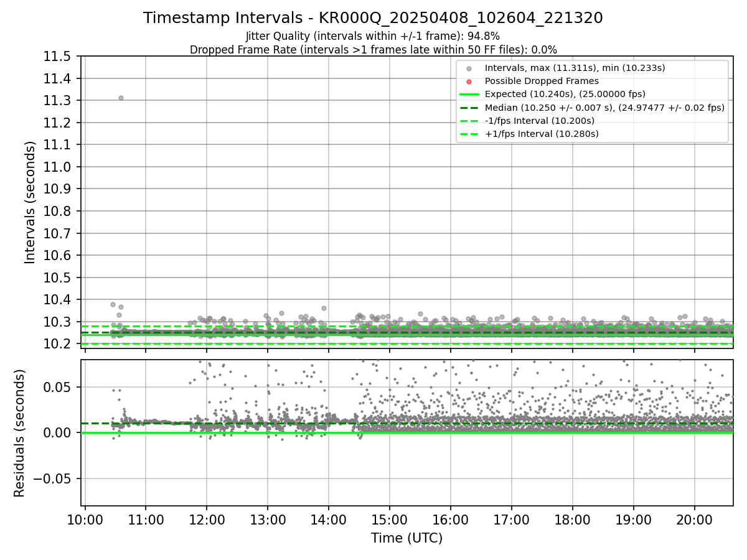
Task: Click the y-axis tick label "10.6"
Action: [56, 256]
